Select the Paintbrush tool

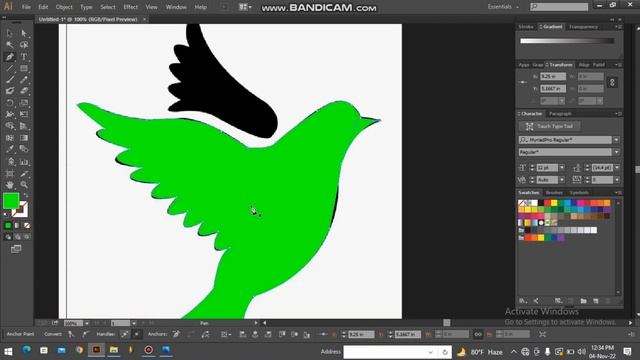tap(10, 80)
